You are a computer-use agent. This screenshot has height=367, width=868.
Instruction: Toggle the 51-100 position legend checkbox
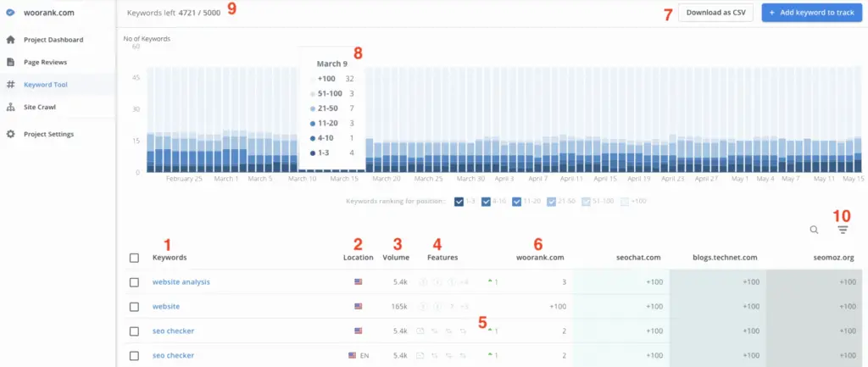tap(586, 202)
